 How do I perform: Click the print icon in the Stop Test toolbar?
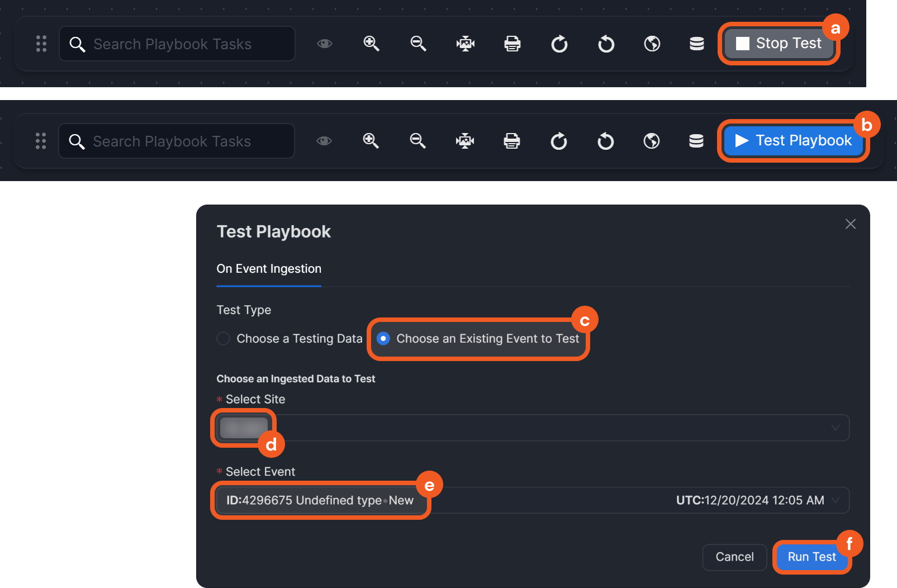coord(512,44)
